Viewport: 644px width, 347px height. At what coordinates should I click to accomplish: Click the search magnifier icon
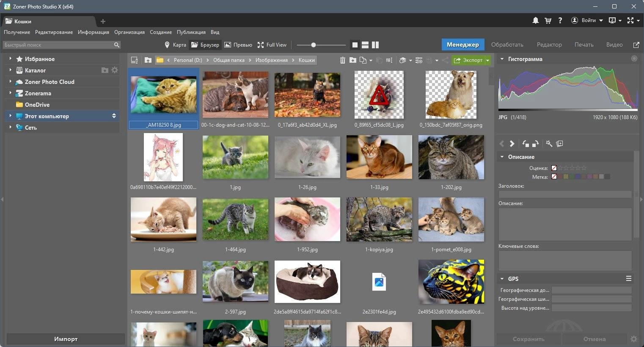pos(117,44)
